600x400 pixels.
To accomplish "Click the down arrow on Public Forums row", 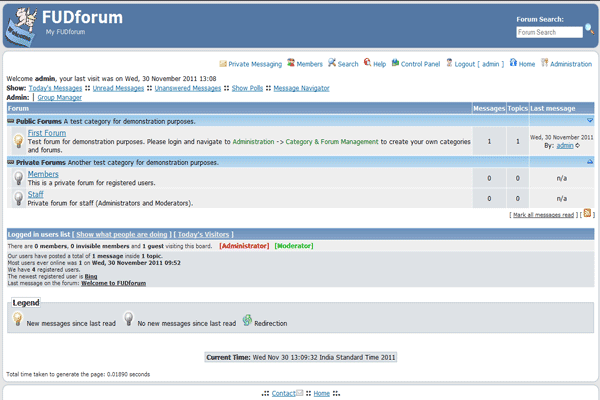I will point(590,121).
